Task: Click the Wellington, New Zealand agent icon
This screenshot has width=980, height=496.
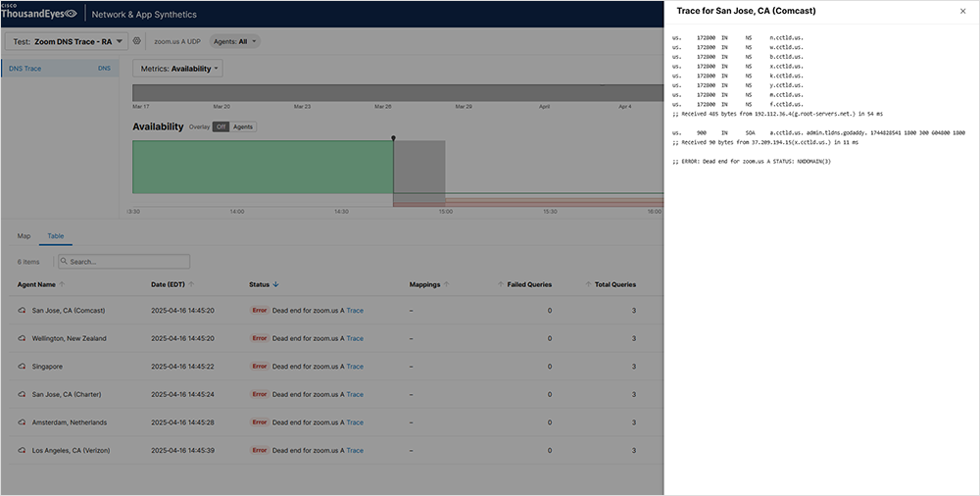Action: pos(23,338)
